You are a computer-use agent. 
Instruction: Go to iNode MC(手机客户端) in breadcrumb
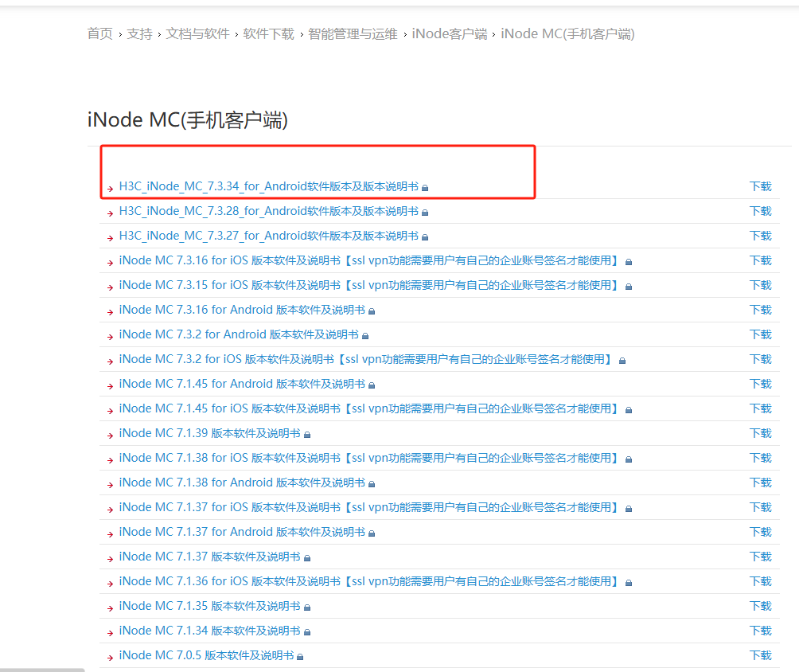(x=567, y=34)
